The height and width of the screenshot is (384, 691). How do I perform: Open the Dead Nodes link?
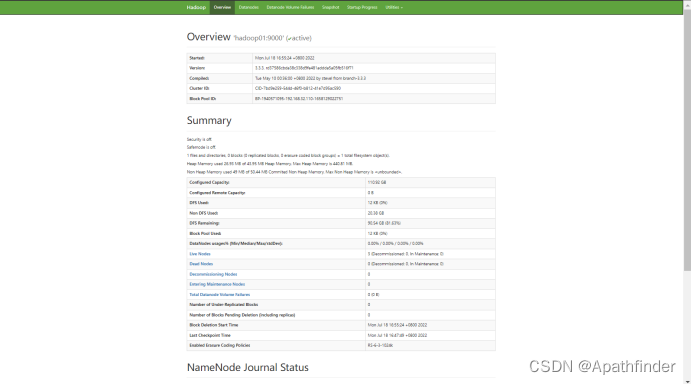201,264
